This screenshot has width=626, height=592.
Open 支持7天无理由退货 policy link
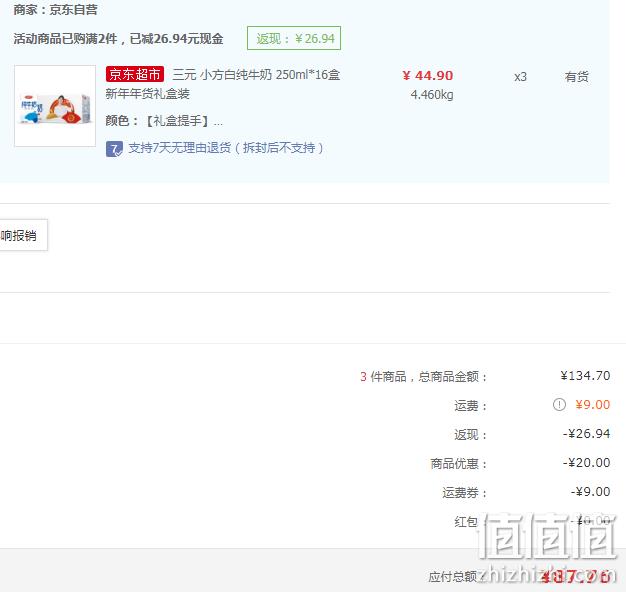point(226,148)
